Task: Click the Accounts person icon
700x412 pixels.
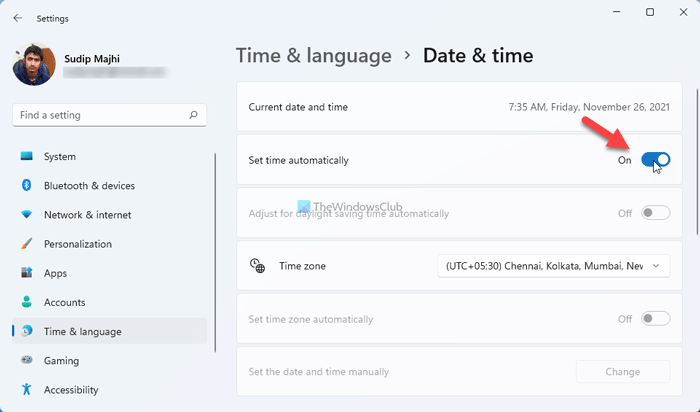Action: pyautogui.click(x=26, y=302)
